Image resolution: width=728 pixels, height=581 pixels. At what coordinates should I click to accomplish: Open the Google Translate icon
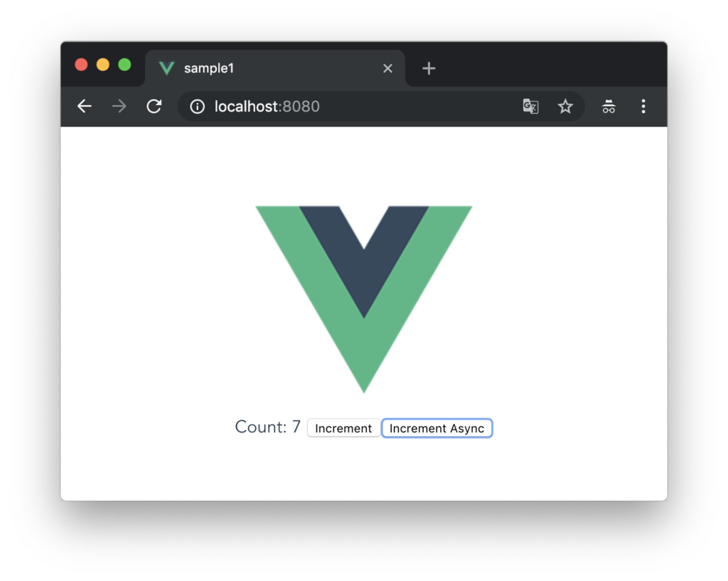click(530, 107)
